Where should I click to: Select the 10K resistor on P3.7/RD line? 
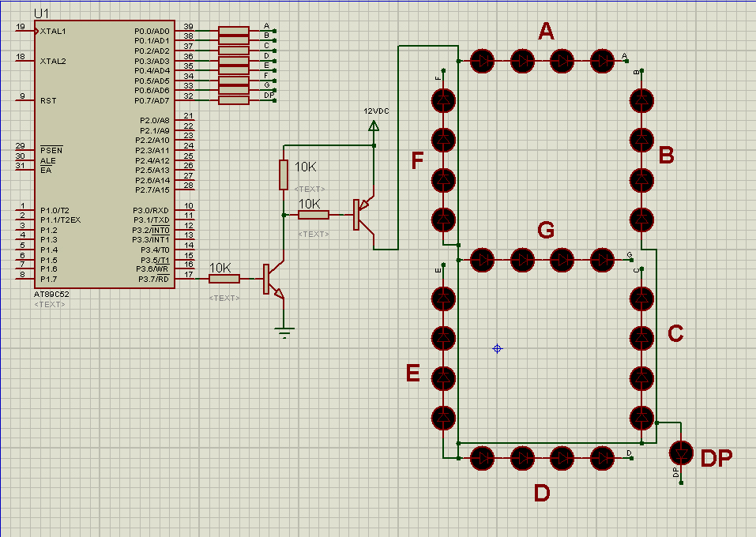(224, 278)
